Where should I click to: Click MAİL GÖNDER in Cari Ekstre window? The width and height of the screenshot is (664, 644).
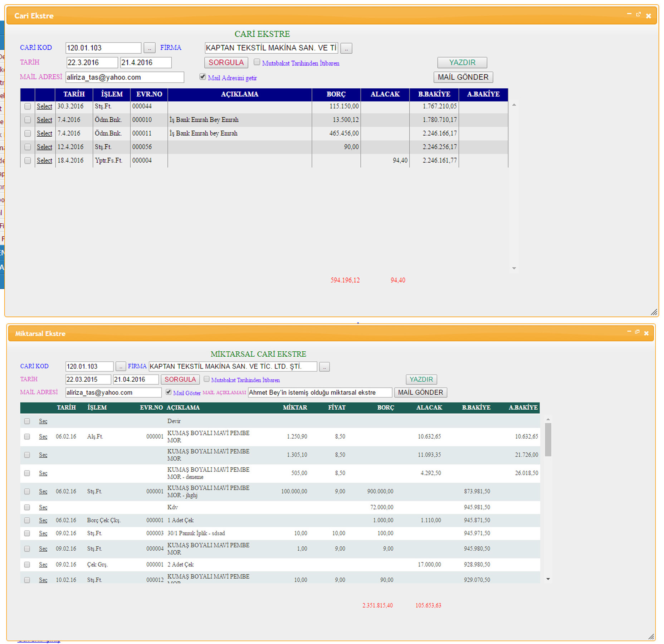pos(463,77)
